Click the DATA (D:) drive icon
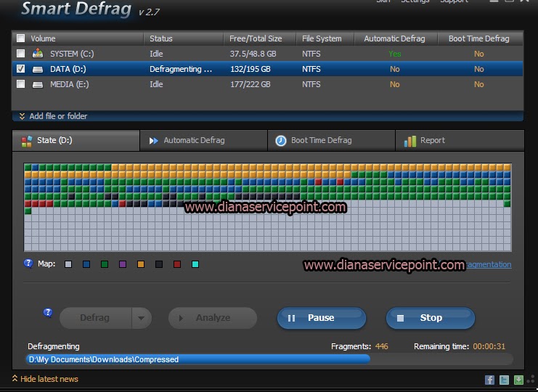Viewport: 538px width, 392px height. pos(38,69)
